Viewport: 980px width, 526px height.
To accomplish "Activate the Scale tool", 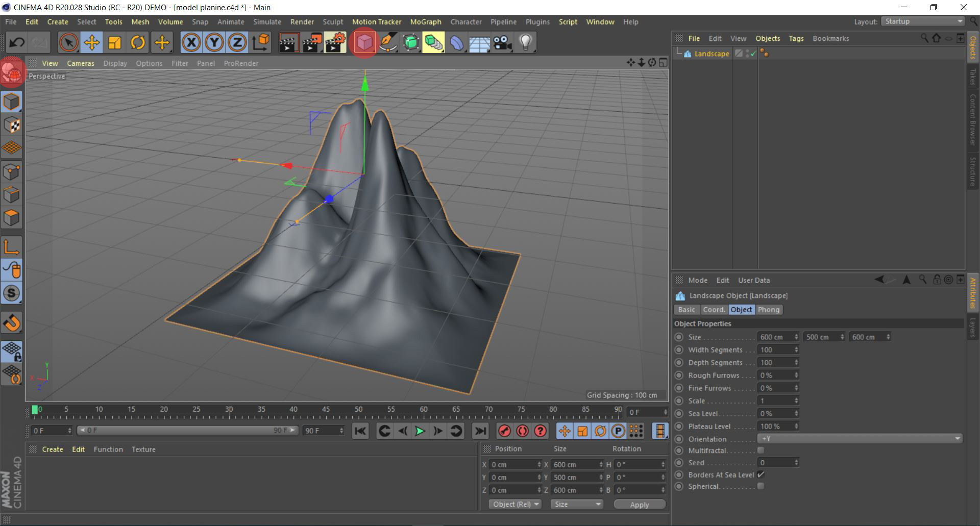I will pyautogui.click(x=115, y=42).
